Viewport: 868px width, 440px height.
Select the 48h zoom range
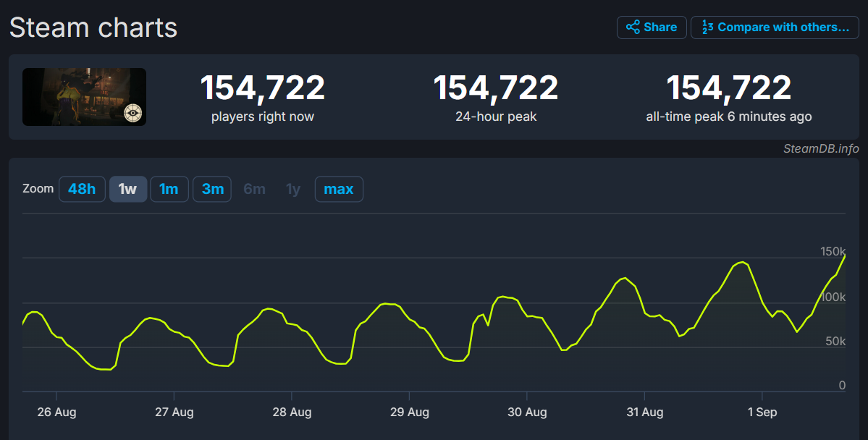82,190
